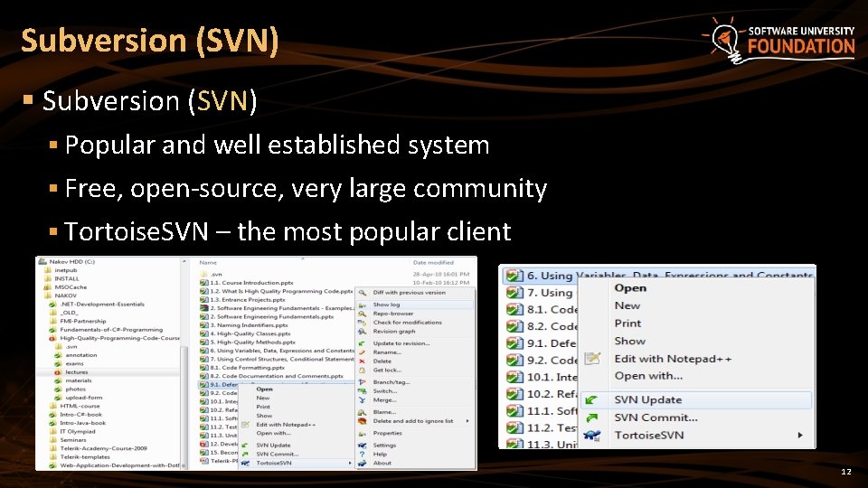Click file 1.1. Course Introduction.pptx
The width and height of the screenshot is (868, 488).
click(x=251, y=283)
